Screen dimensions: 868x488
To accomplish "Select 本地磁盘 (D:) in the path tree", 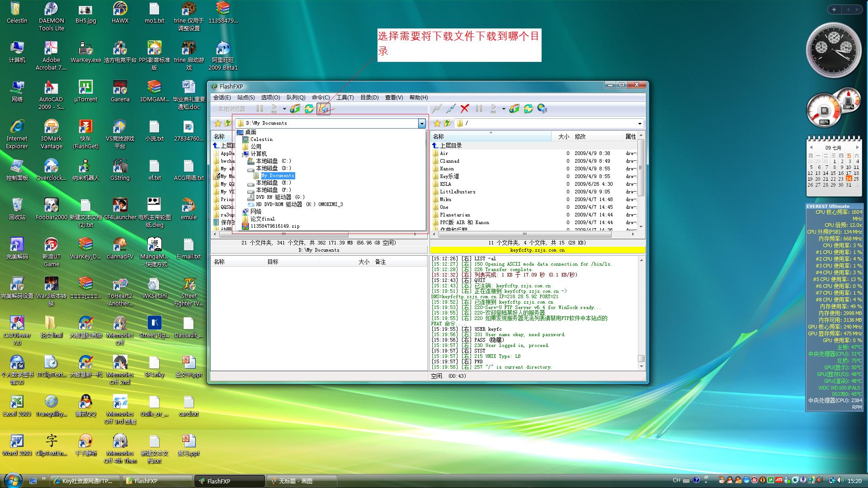I will 274,169.
